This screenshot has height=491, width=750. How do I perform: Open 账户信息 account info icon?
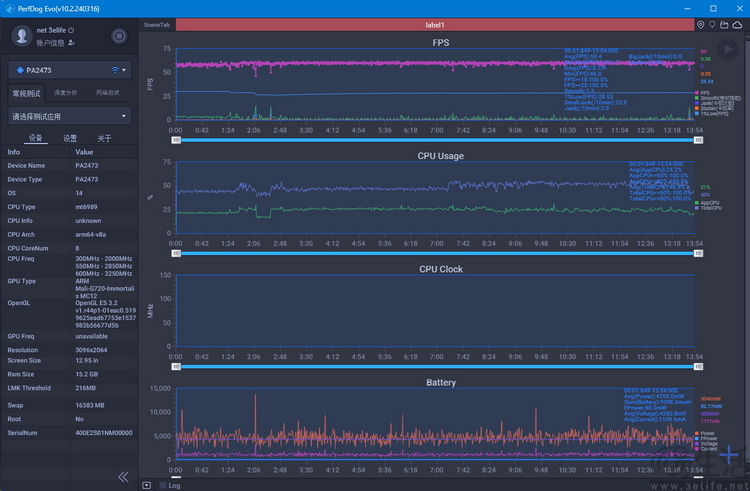click(71, 43)
